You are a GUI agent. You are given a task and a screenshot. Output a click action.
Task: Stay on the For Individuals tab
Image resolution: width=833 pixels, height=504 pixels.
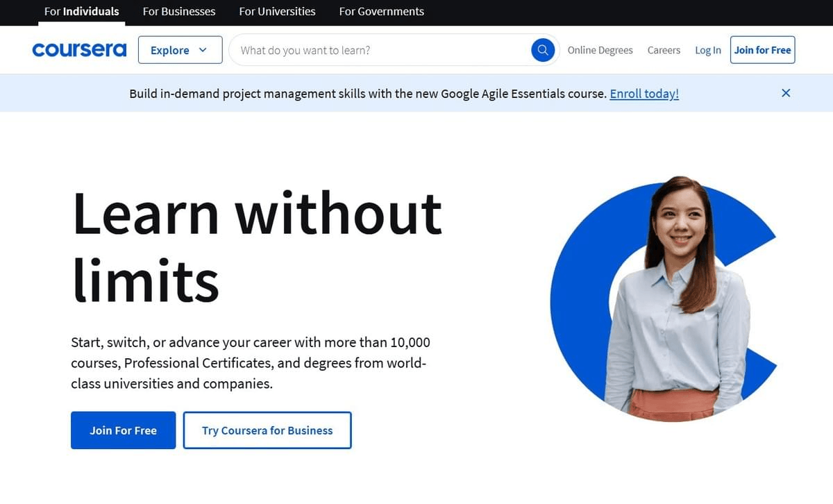pos(81,11)
